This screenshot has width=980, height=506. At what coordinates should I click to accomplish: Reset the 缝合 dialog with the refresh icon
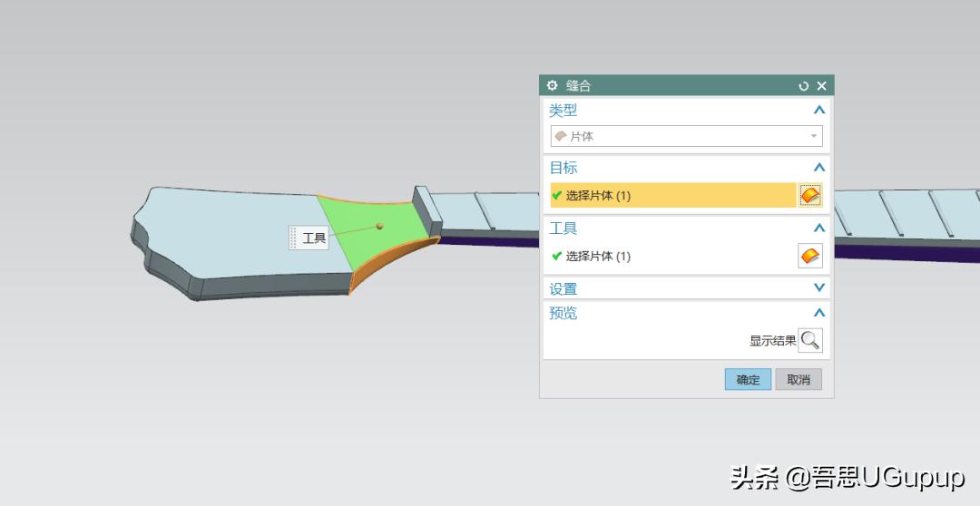click(804, 86)
